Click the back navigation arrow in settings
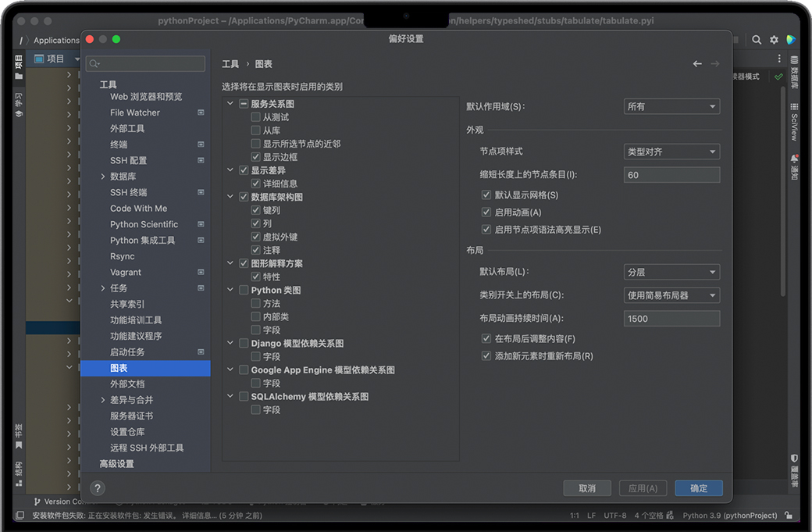Viewport: 812px width, 532px height. pyautogui.click(x=697, y=64)
